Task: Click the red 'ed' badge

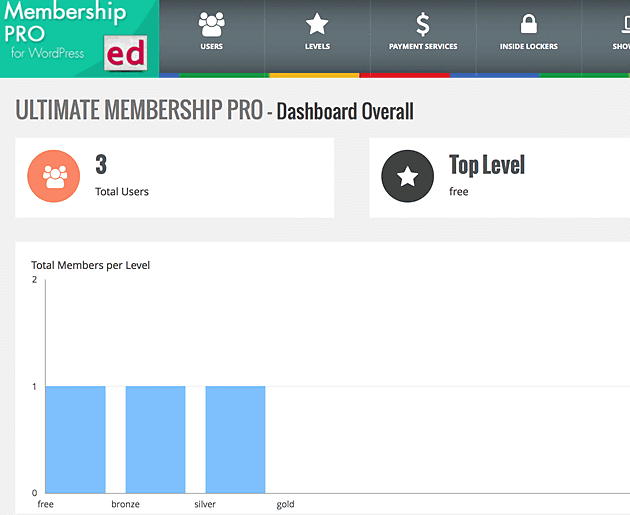Action: (125, 53)
